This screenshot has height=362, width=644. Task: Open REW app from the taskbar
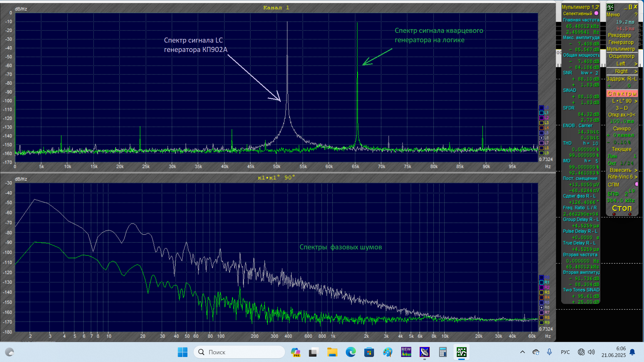(x=406, y=352)
